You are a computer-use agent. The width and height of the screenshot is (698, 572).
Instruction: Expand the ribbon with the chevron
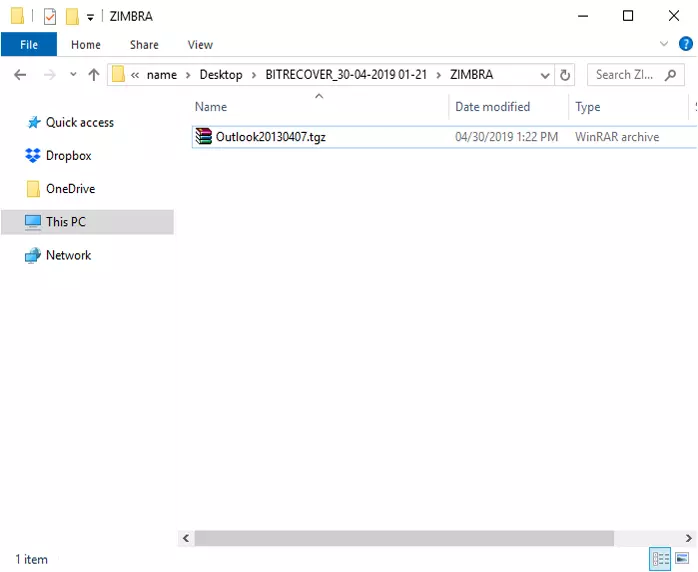pyautogui.click(x=664, y=44)
